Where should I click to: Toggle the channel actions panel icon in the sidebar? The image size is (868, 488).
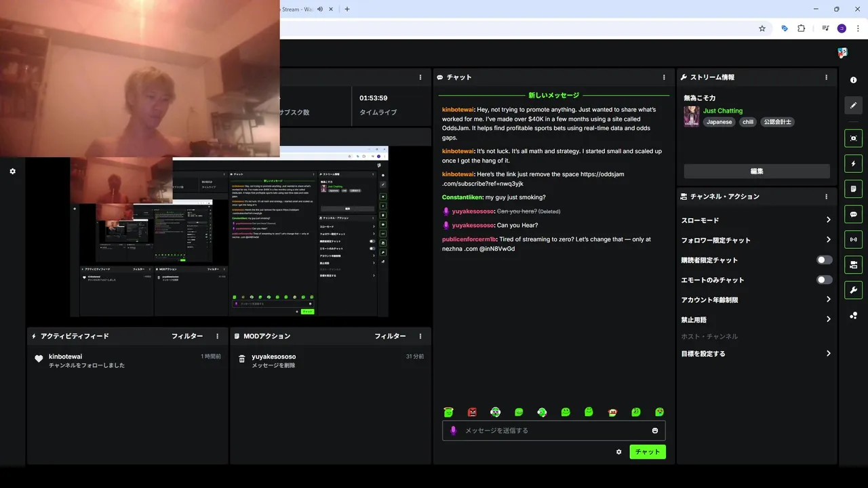pyautogui.click(x=853, y=264)
